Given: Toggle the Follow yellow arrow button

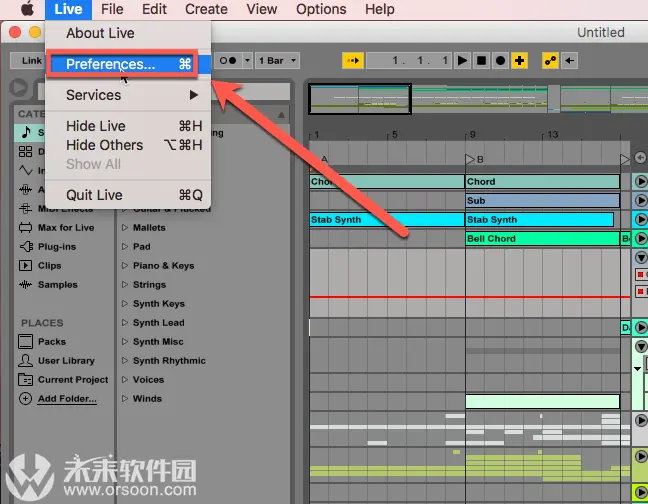Looking at the screenshot, I should pos(353,61).
